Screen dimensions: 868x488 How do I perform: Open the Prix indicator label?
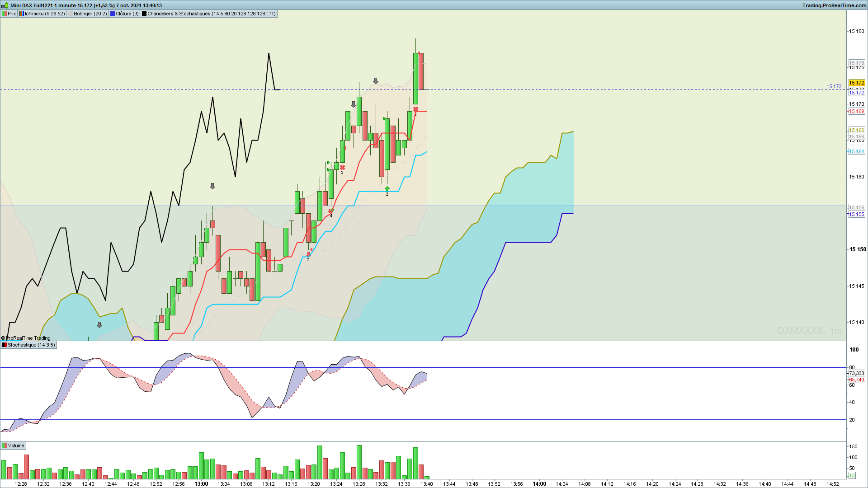coord(9,14)
